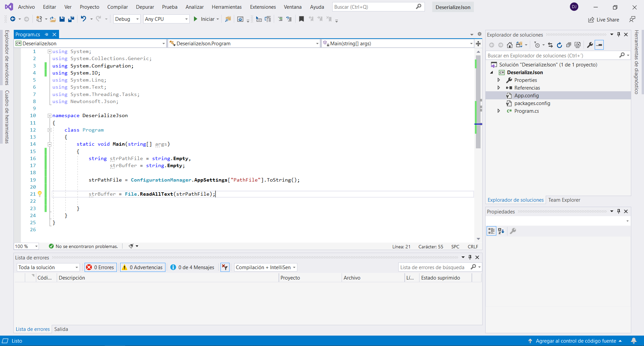Switch to the Team Explorer tab
This screenshot has height=346, width=644.
point(564,200)
